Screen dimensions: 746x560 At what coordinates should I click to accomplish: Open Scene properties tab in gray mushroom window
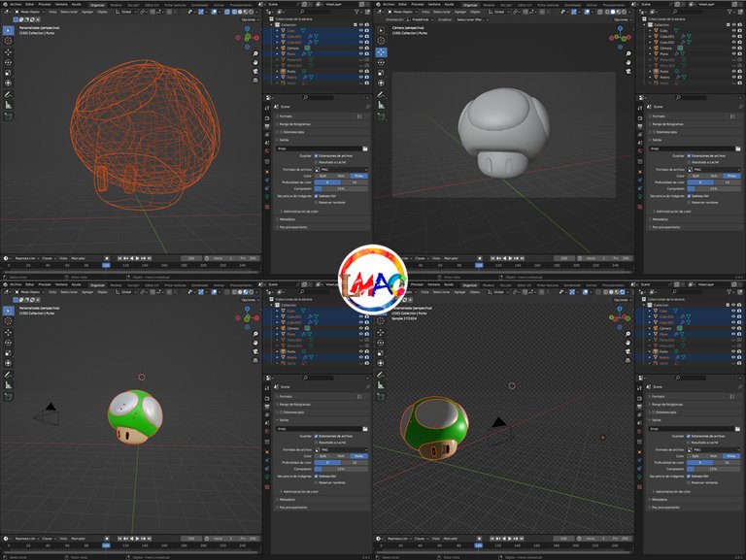pos(640,143)
